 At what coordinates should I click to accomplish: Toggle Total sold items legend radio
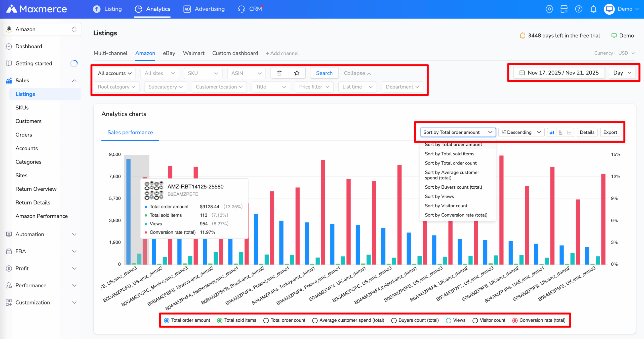[220, 320]
